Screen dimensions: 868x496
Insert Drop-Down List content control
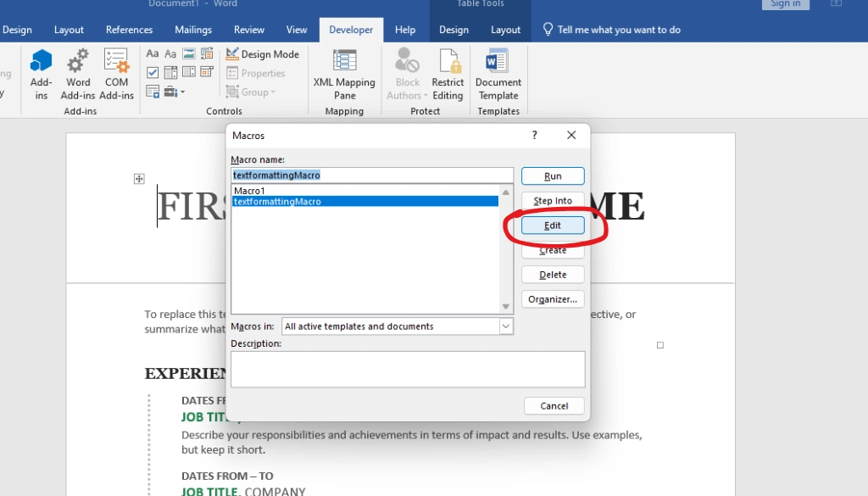[189, 73]
